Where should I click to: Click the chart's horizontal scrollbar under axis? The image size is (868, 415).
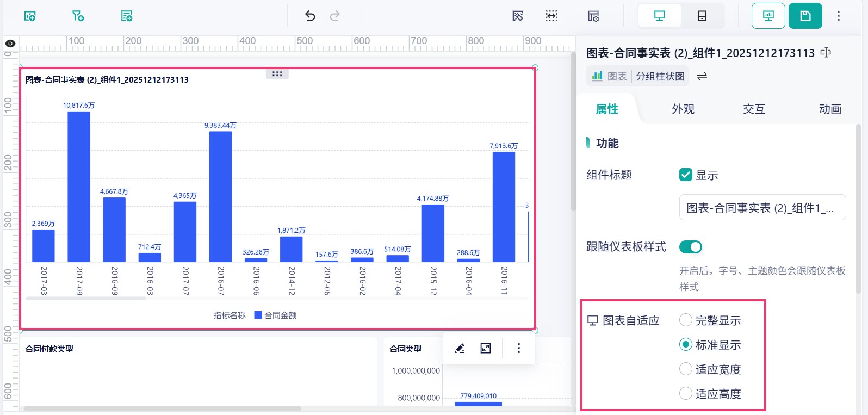click(x=85, y=298)
